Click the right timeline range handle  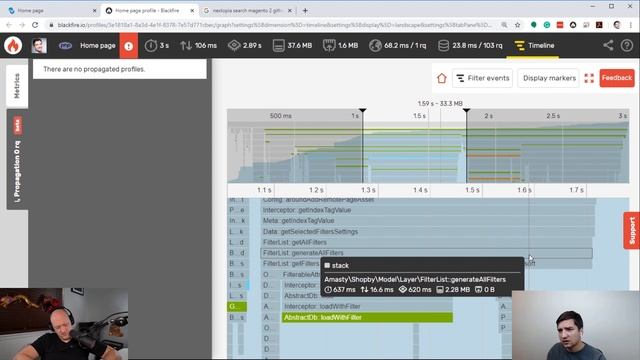point(466,111)
